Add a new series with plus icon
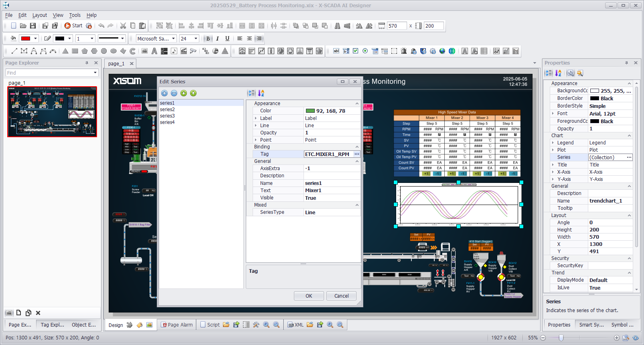Screen dimensions: 644x345 [x=164, y=93]
